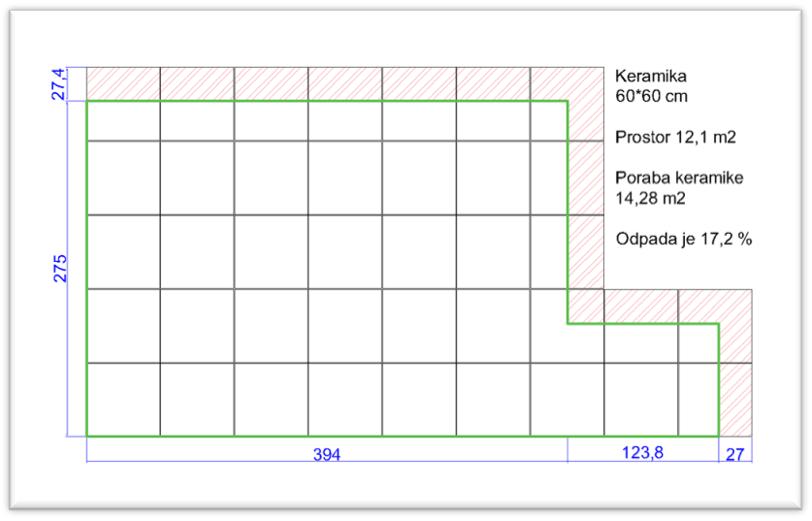Select the bottom-right corner of the green outline
This screenshot has width=812, height=521.
(x=718, y=436)
